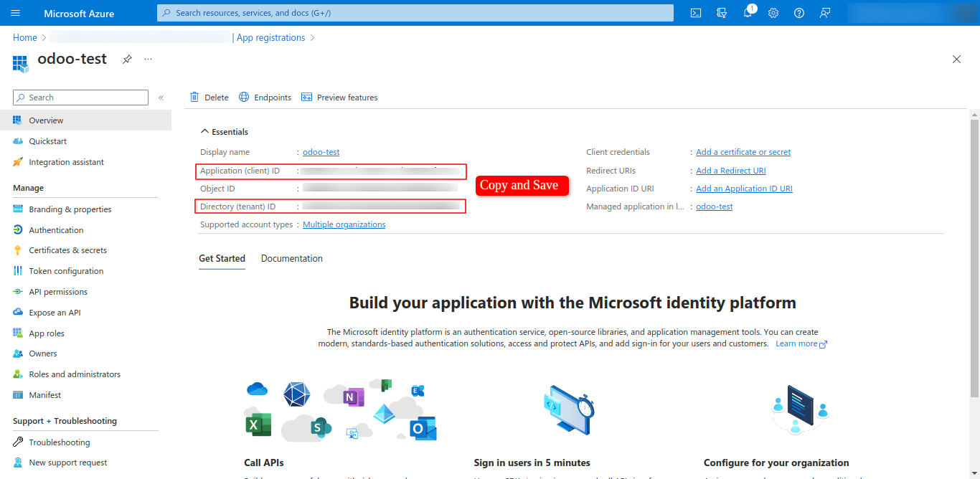Select Overview in the left menu
This screenshot has width=980, height=479.
[x=85, y=120]
